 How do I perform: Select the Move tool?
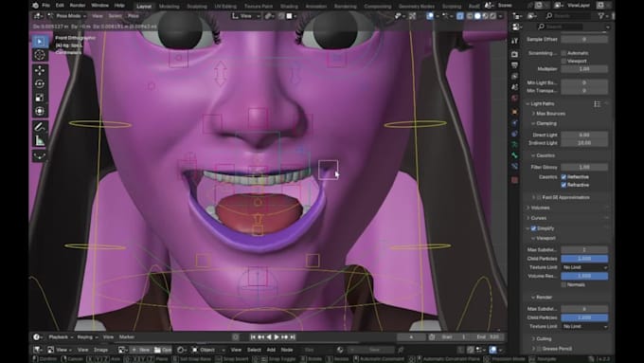coord(40,70)
